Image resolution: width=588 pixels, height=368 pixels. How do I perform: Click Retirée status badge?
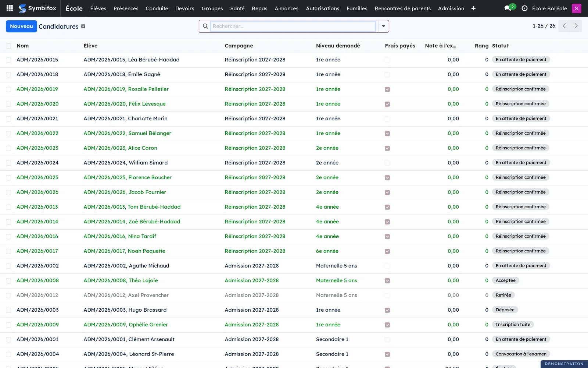(503, 295)
